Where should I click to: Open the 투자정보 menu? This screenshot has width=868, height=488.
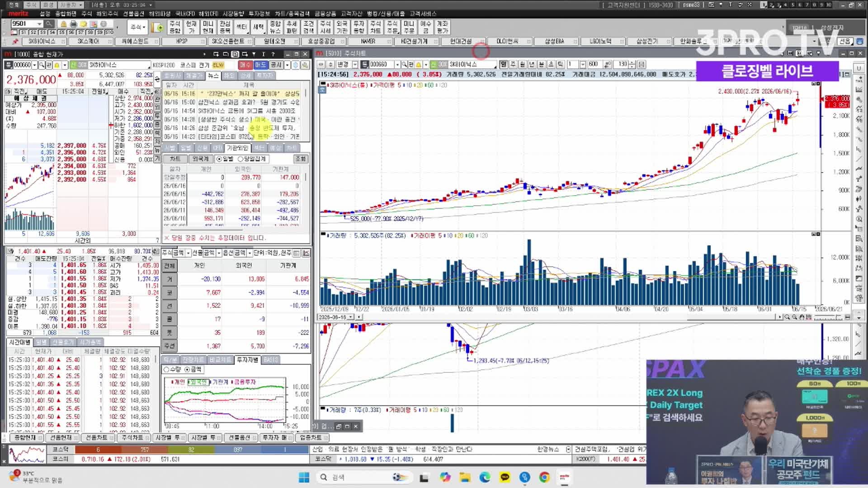259,14
